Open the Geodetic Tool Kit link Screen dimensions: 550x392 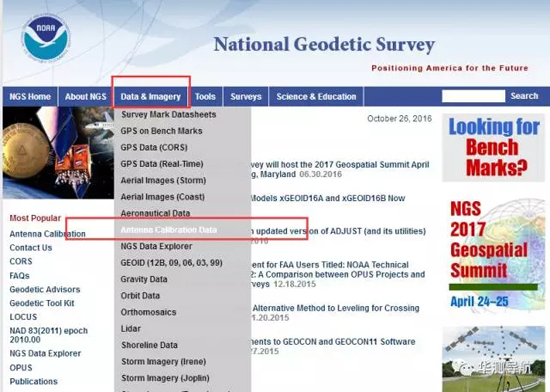[x=42, y=303]
